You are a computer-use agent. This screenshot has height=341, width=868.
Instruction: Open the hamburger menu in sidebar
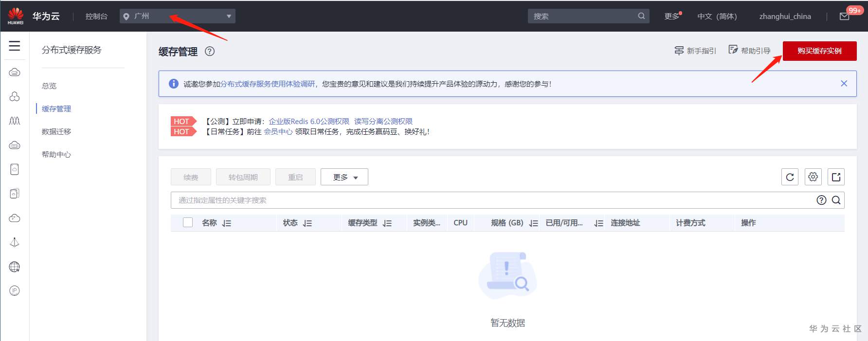pos(15,46)
